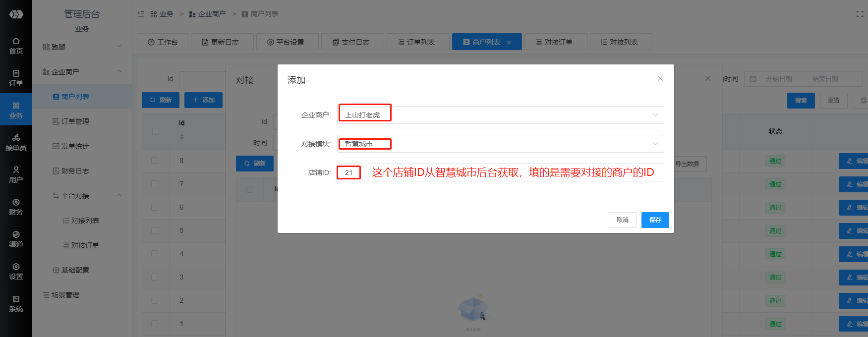Sort the Id column arrows
The image size is (868, 337).
pyautogui.click(x=181, y=136)
